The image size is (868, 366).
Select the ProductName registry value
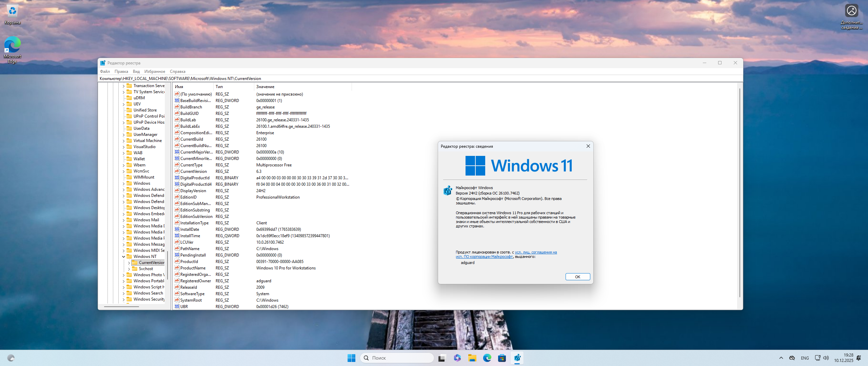tap(193, 268)
